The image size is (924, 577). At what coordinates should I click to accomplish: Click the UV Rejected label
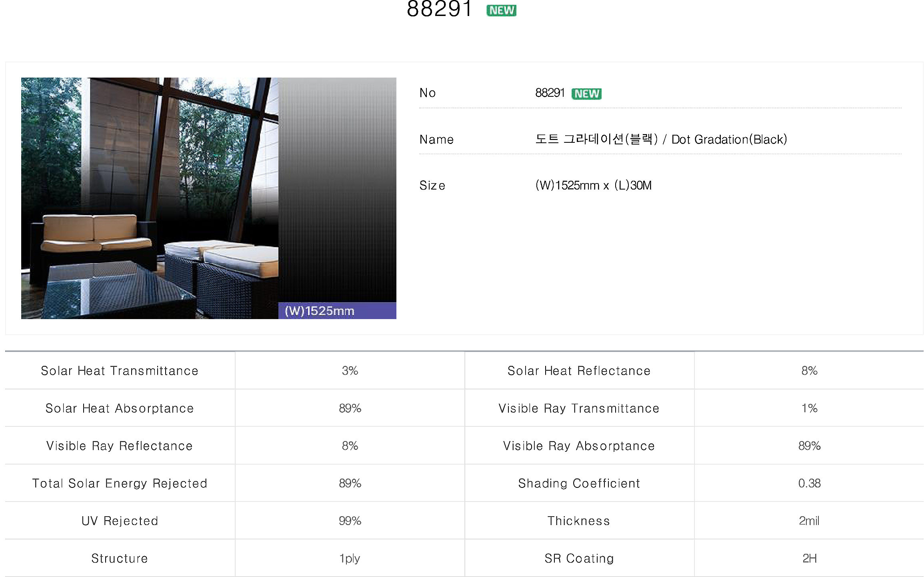coord(120,521)
